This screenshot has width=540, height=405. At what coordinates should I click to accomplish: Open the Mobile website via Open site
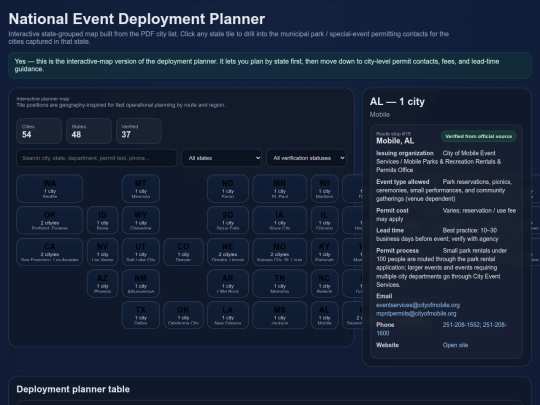point(455,345)
